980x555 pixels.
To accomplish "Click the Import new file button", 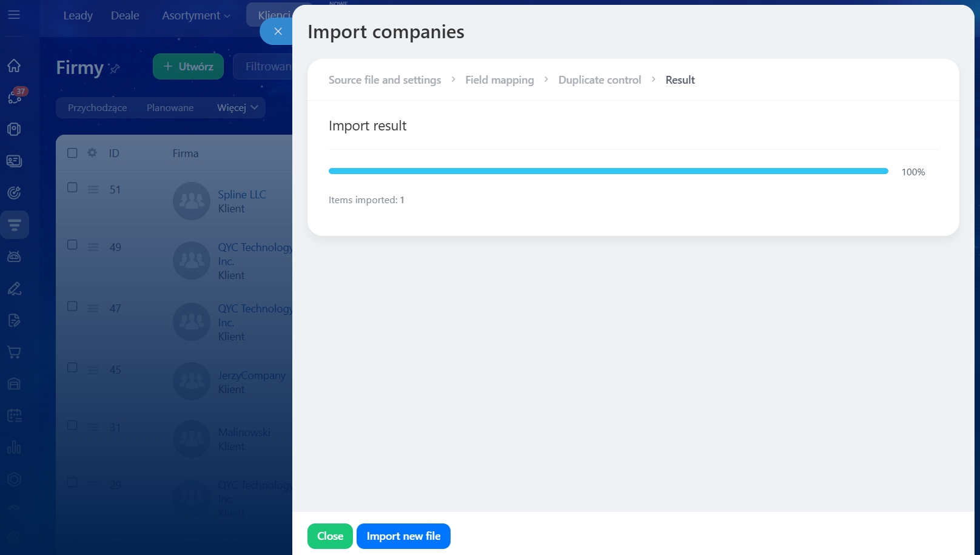I will tap(403, 536).
